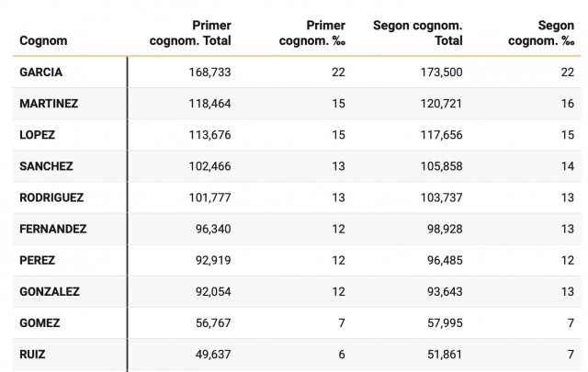
Task: Click the MARTINEZ row label
Action: (x=49, y=104)
